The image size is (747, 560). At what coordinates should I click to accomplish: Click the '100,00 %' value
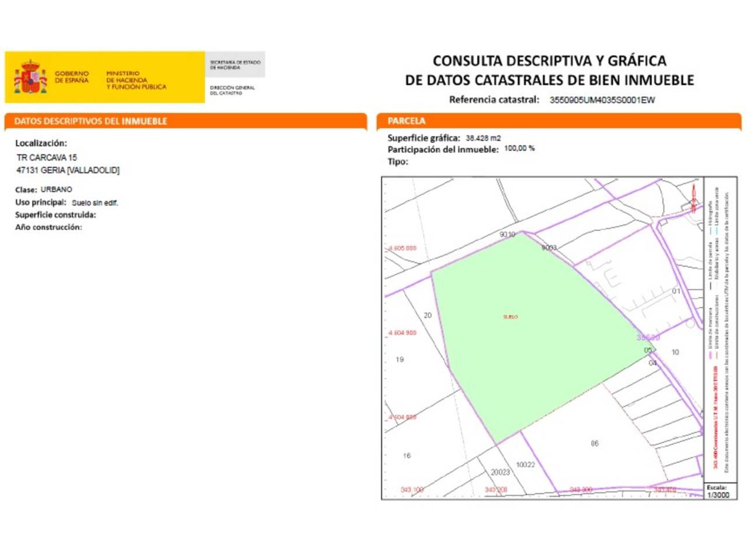tap(519, 149)
